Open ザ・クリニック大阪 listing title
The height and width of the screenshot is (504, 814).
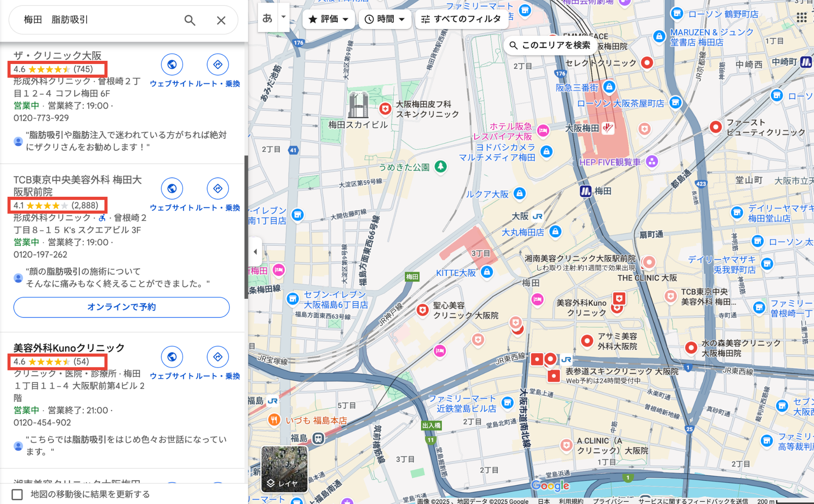(x=58, y=56)
